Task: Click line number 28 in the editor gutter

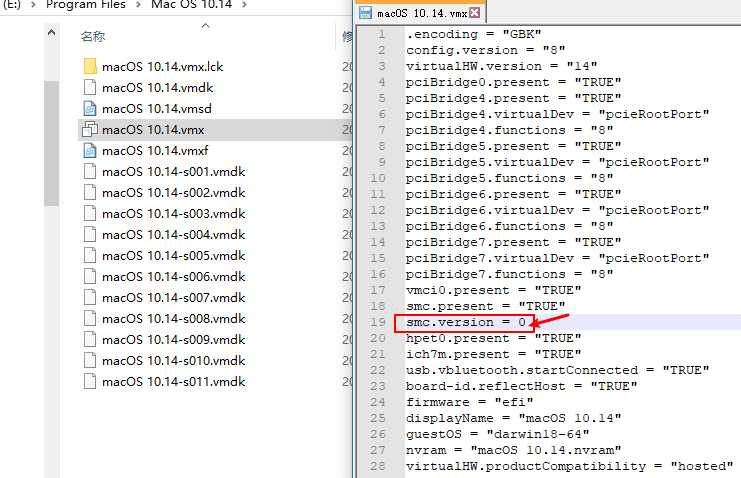Action: coord(378,466)
